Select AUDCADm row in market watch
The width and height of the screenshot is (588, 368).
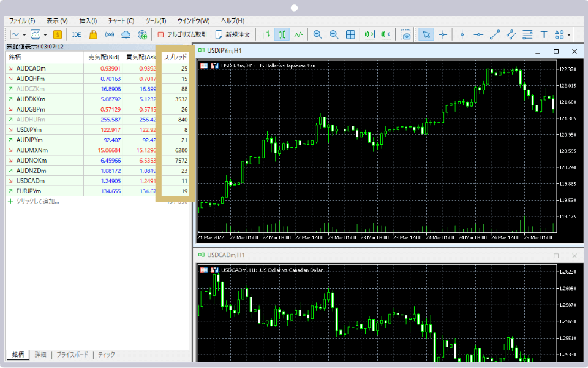pos(97,68)
